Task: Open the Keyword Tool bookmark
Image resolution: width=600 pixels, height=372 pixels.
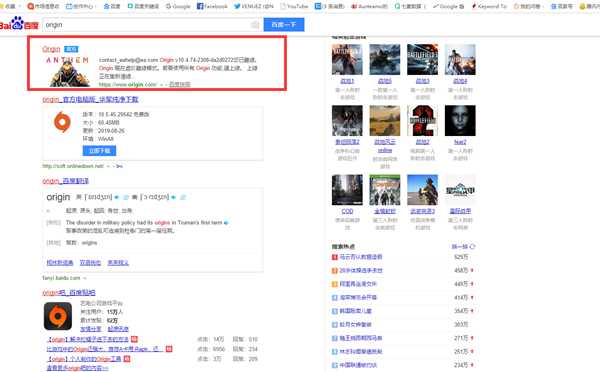Action: pos(489,6)
